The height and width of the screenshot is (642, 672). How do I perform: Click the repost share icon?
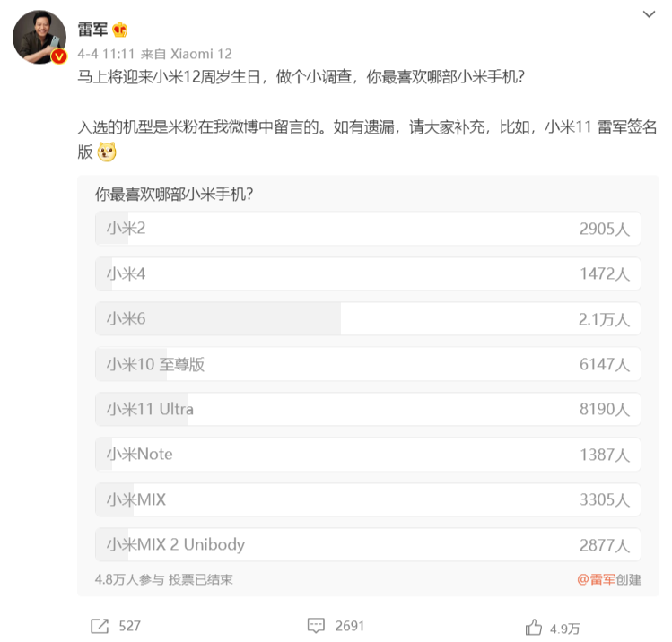[x=100, y=626]
